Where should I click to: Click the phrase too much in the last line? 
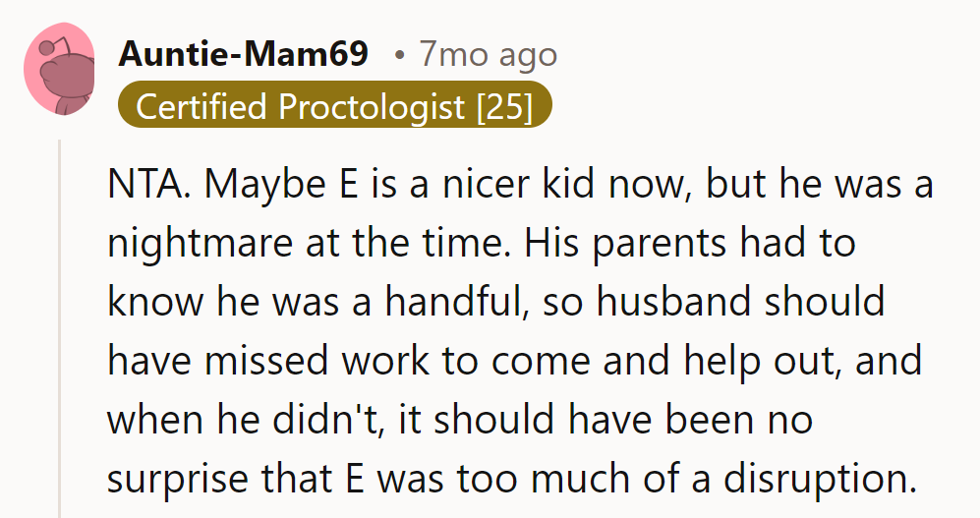(577, 479)
